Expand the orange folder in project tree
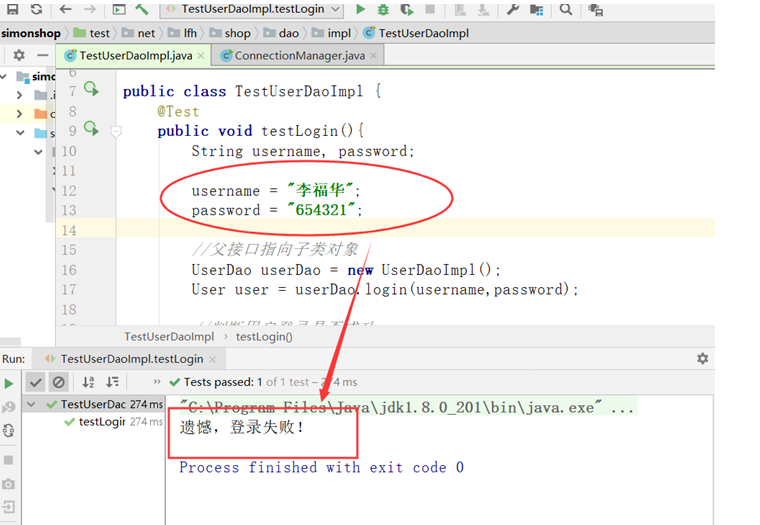The height and width of the screenshot is (525, 760). [x=19, y=114]
